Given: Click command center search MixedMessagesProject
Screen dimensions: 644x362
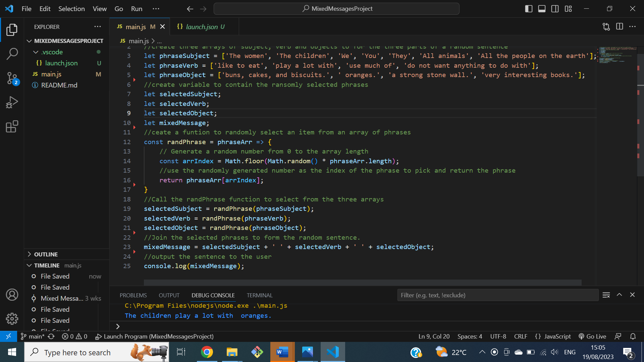Looking at the screenshot, I should (336, 9).
